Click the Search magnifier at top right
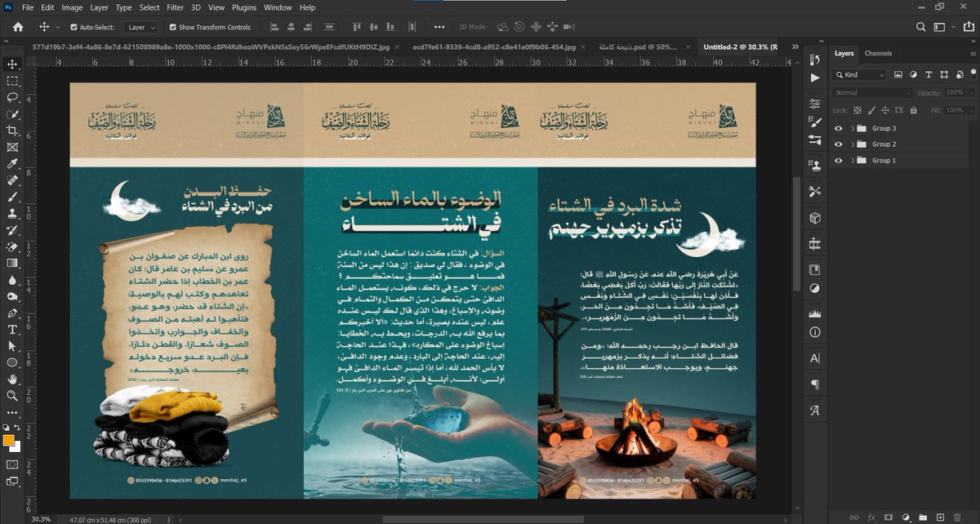The height and width of the screenshot is (524, 980). (x=920, y=27)
